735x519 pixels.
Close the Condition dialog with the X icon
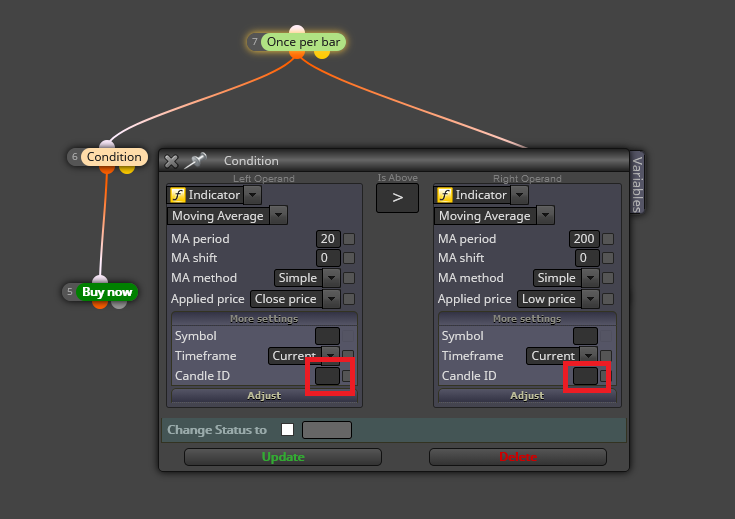point(171,161)
